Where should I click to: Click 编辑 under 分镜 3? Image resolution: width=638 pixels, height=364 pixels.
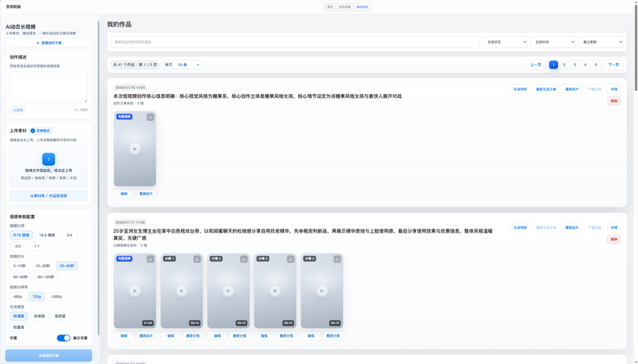click(x=264, y=336)
